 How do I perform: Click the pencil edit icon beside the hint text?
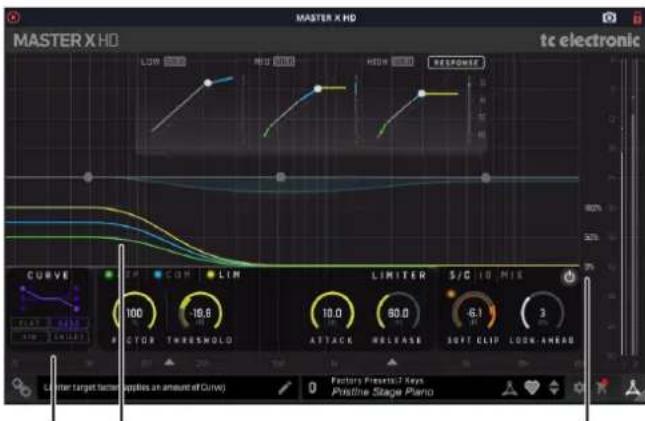click(x=285, y=388)
